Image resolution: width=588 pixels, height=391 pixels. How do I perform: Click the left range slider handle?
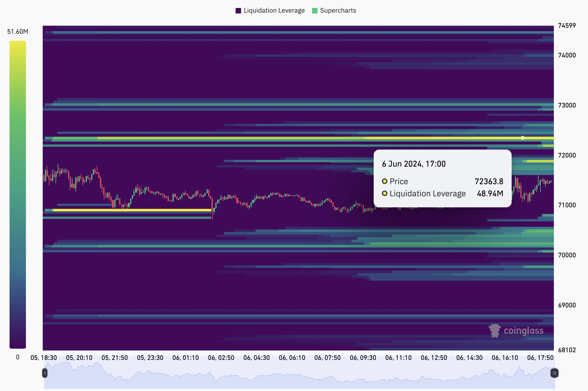45,373
